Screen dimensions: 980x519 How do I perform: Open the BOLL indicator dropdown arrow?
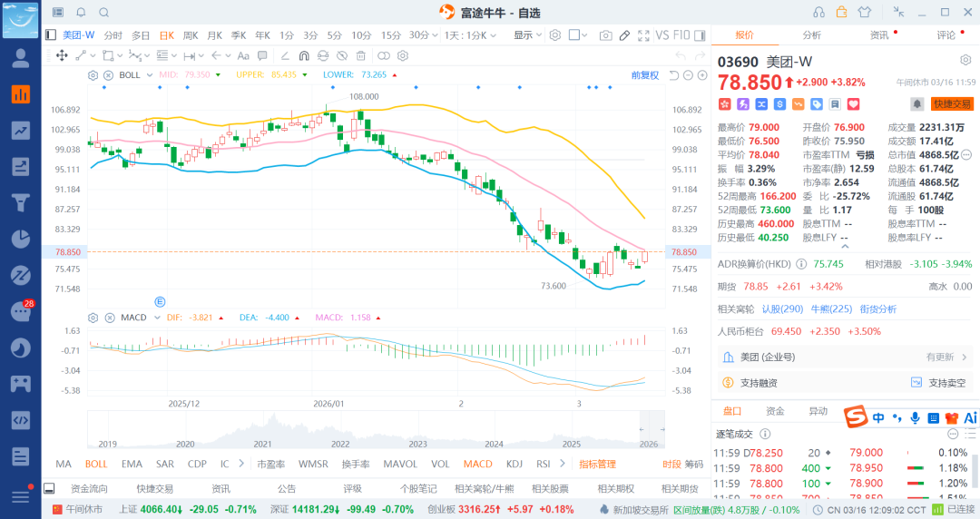pyautogui.click(x=148, y=75)
